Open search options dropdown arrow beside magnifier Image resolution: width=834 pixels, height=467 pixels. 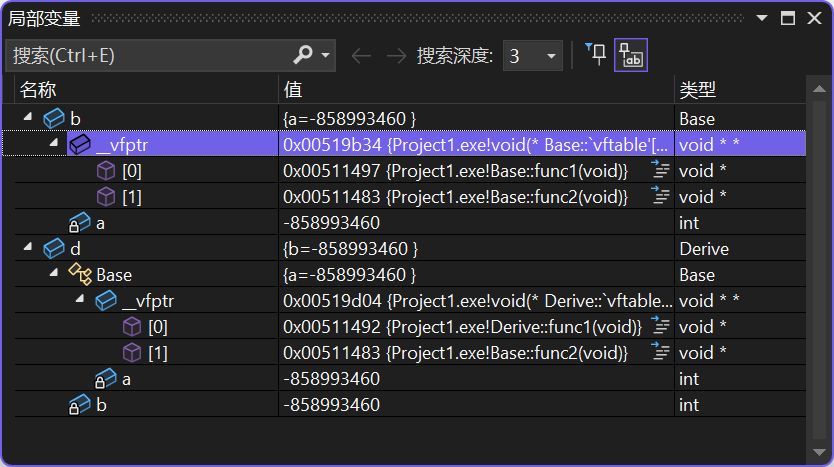tap(326, 55)
